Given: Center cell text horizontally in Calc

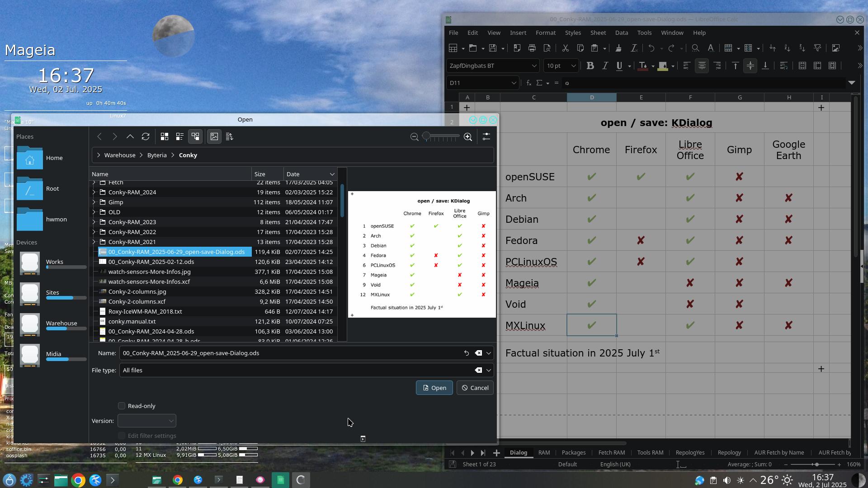Looking at the screenshot, I should (x=702, y=66).
